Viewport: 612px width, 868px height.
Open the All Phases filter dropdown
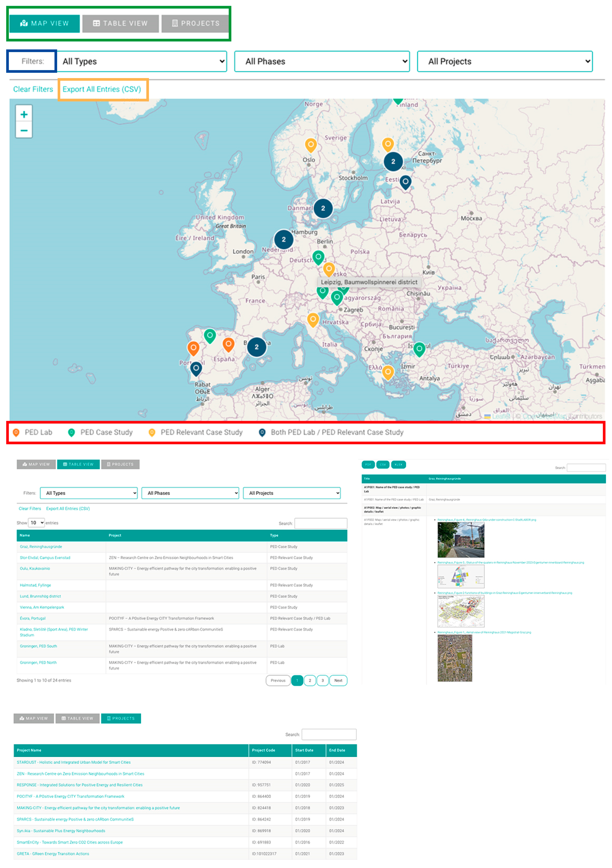click(322, 62)
